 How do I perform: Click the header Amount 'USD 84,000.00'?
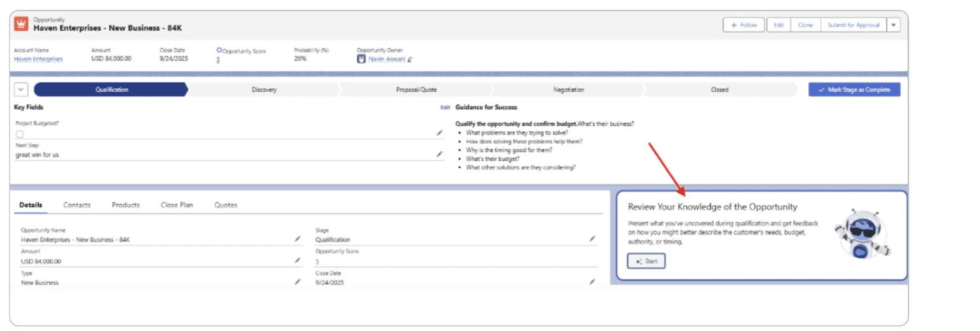[x=111, y=59]
